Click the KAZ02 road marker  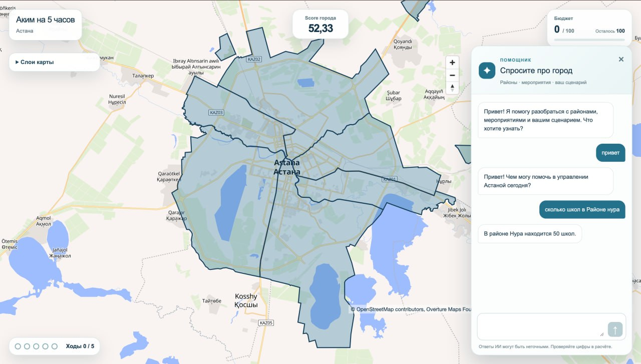[254, 59]
